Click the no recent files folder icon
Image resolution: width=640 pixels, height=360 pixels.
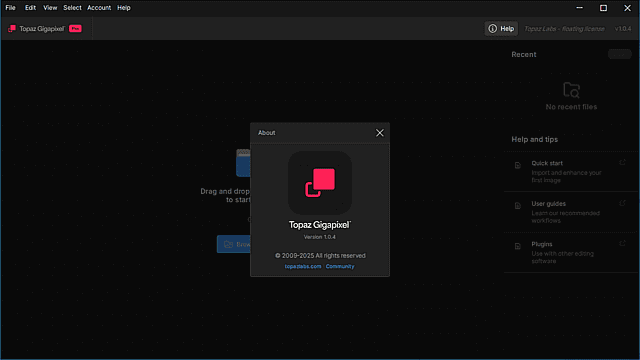click(571, 90)
